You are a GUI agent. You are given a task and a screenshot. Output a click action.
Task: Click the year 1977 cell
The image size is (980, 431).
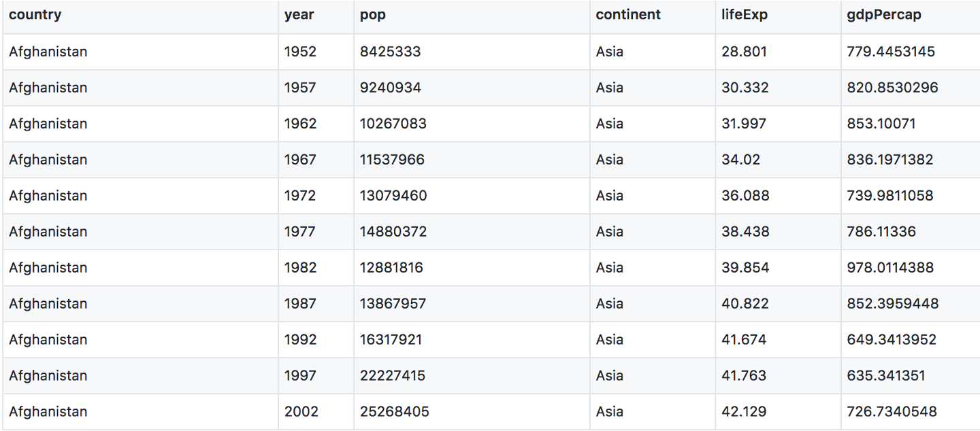coord(299,232)
